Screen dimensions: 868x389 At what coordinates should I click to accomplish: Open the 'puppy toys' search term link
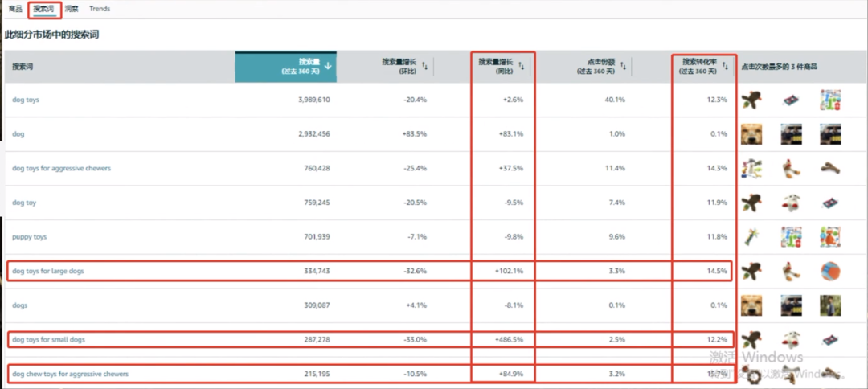tap(30, 237)
